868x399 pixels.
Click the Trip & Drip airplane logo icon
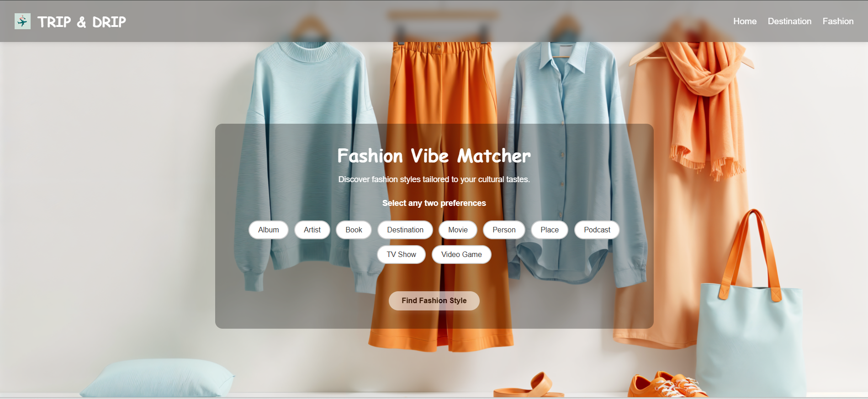point(22,21)
